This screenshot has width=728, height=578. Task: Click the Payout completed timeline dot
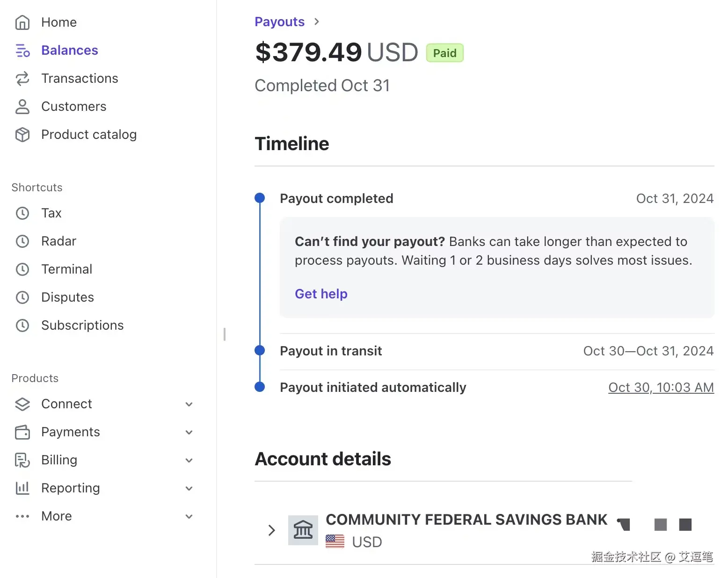tap(260, 198)
